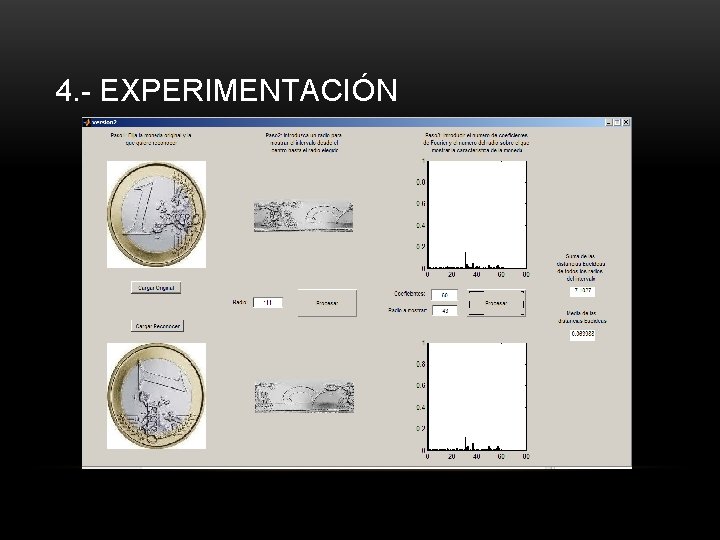Select the mean Euclidean distance value box
The width and height of the screenshot is (720, 540).
click(582, 334)
